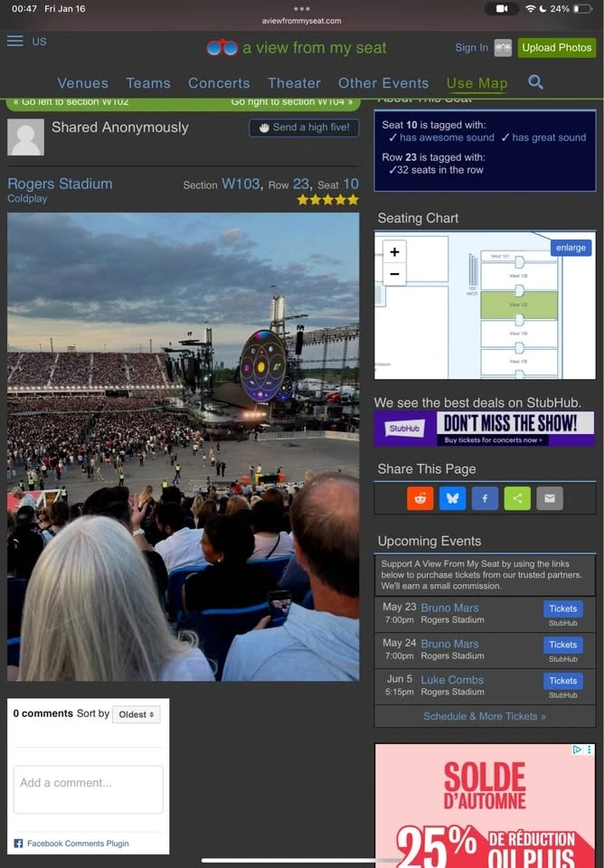Share page via Reddit icon
Image resolution: width=604 pixels, height=868 pixels.
(x=420, y=498)
